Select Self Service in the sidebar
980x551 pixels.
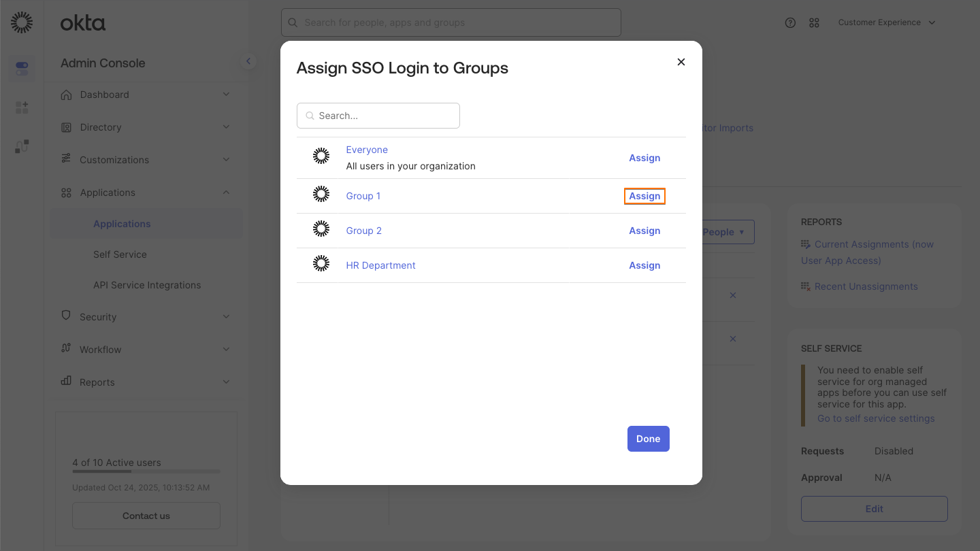120,254
